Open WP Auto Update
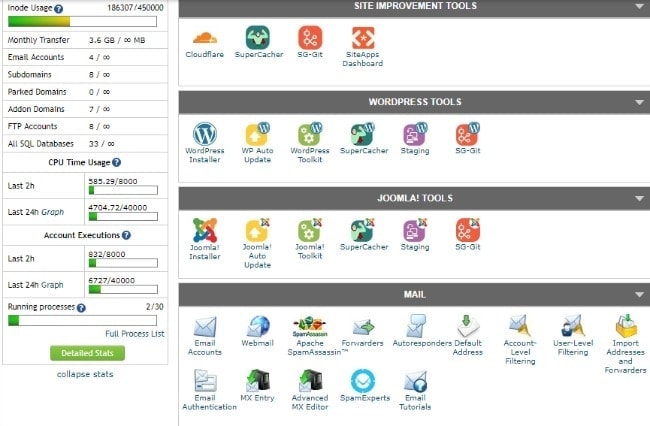650x426 pixels. point(257,143)
